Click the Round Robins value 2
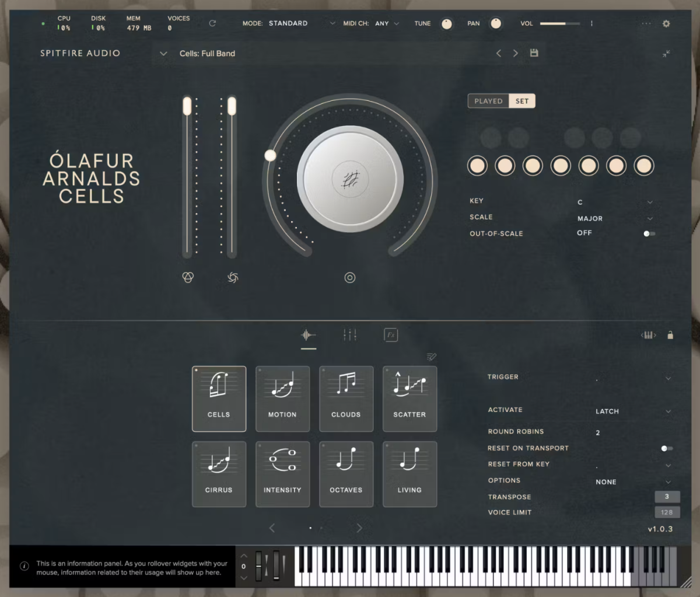The height and width of the screenshot is (597, 700). click(598, 432)
